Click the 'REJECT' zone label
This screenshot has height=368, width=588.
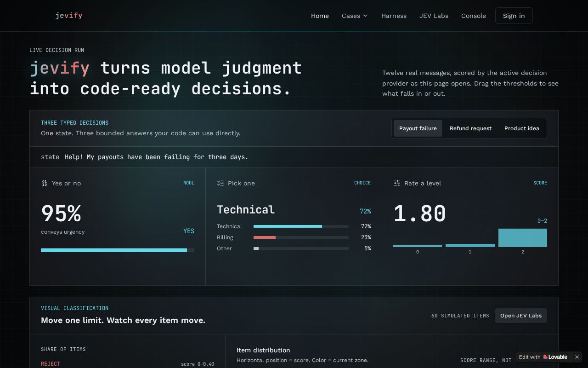[x=51, y=364]
